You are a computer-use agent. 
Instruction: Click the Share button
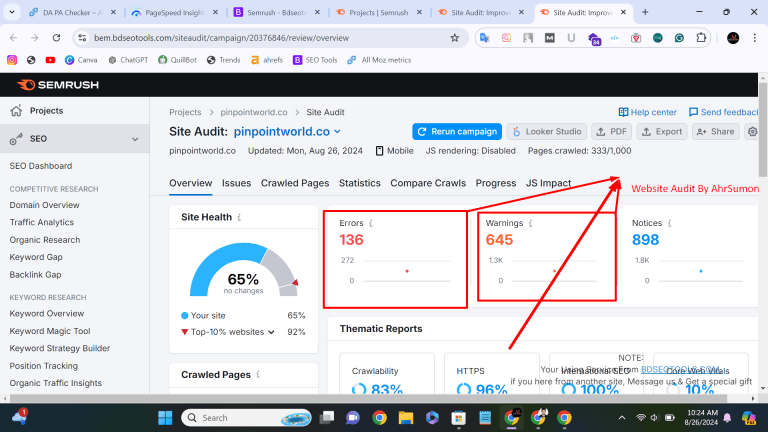pyautogui.click(x=716, y=132)
